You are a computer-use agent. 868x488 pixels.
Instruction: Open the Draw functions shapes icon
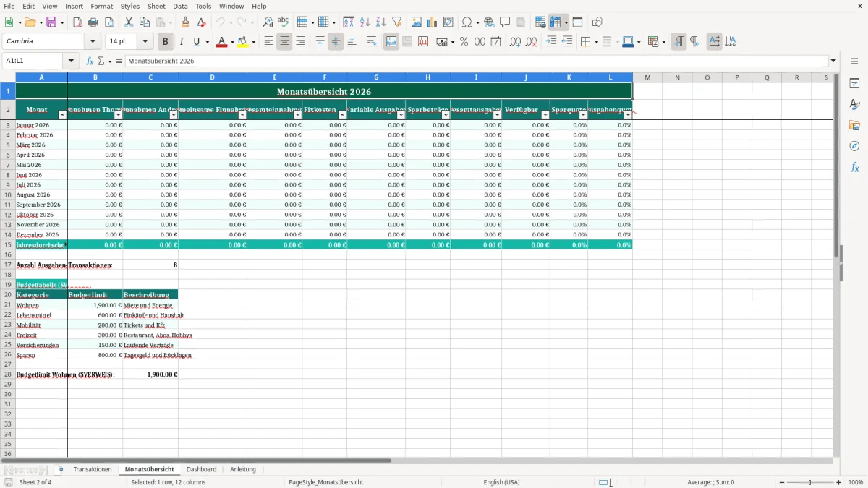[x=597, y=22]
